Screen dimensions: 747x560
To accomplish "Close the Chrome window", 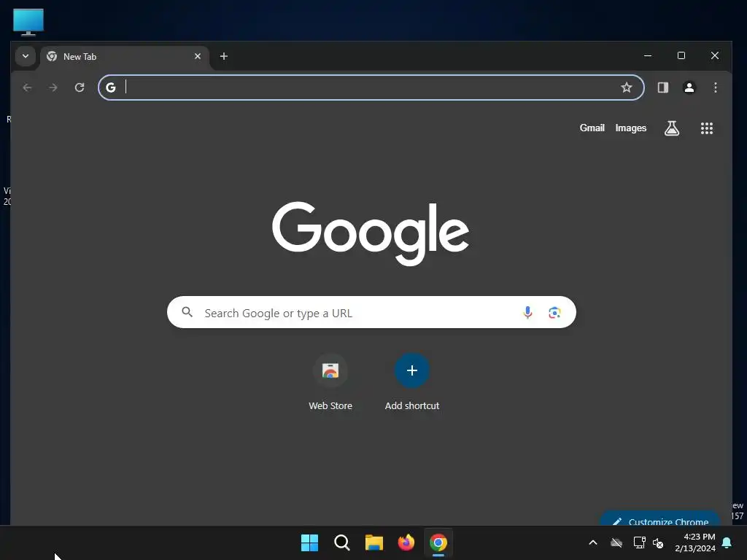I will point(715,55).
